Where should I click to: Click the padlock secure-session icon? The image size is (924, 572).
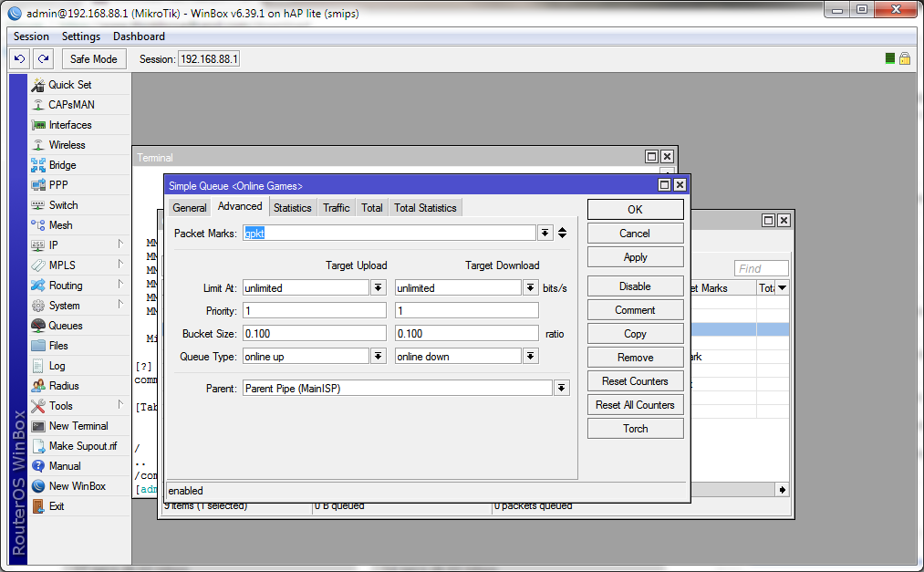click(905, 58)
